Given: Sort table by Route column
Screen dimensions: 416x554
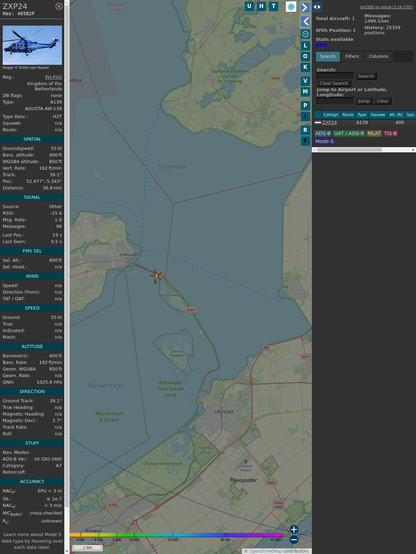Looking at the screenshot, I should pyautogui.click(x=348, y=115).
